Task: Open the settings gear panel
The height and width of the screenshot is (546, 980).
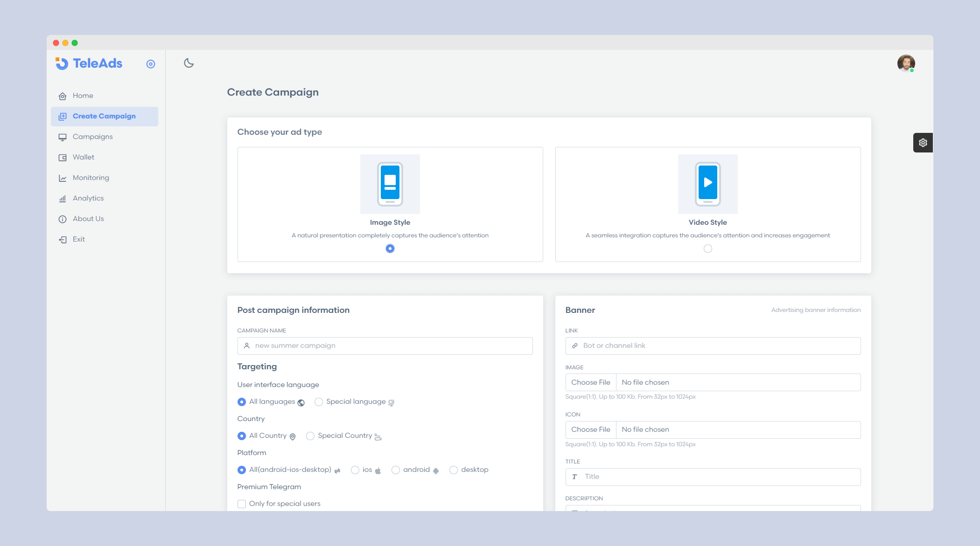Action: click(x=923, y=143)
